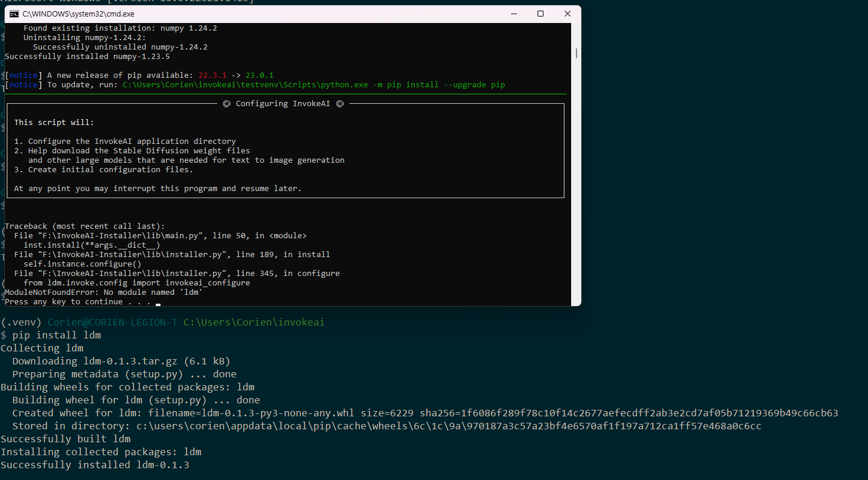Click the scrollbar of the cmd window
Screen dimensions: 868x480
(575, 52)
